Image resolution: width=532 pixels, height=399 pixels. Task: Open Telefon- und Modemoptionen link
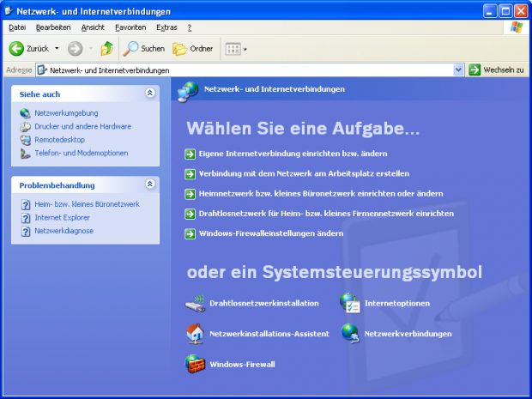point(82,153)
